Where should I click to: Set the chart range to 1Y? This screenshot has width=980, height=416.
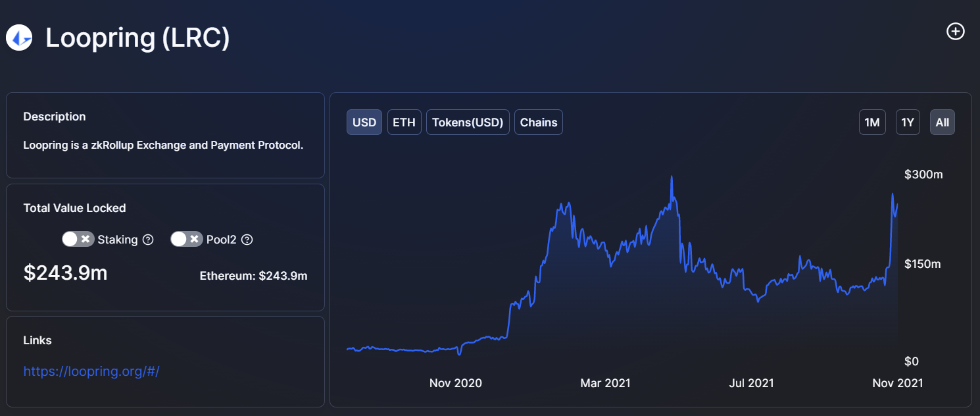908,122
